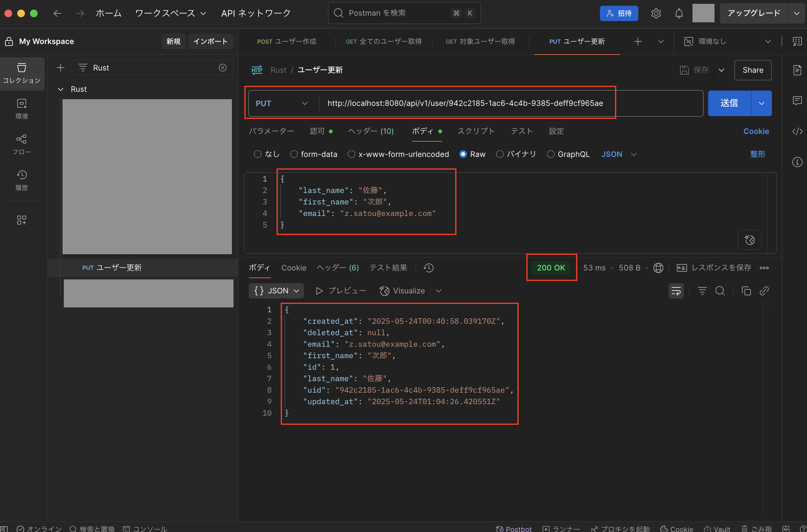Open the send button options arrow
The width and height of the screenshot is (807, 532).
click(761, 103)
